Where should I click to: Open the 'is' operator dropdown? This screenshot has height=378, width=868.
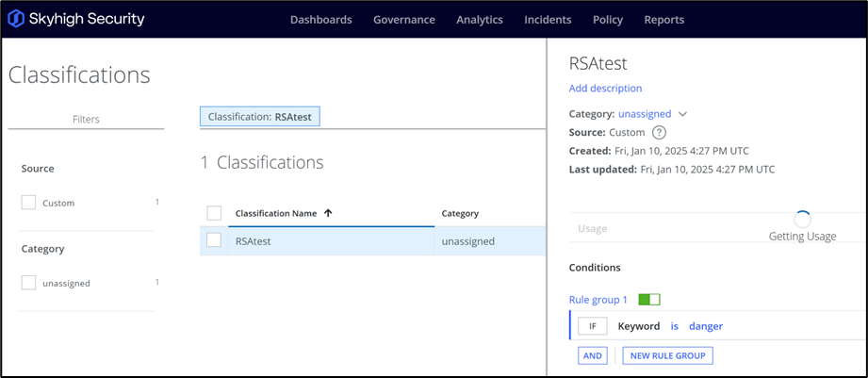pyautogui.click(x=675, y=326)
